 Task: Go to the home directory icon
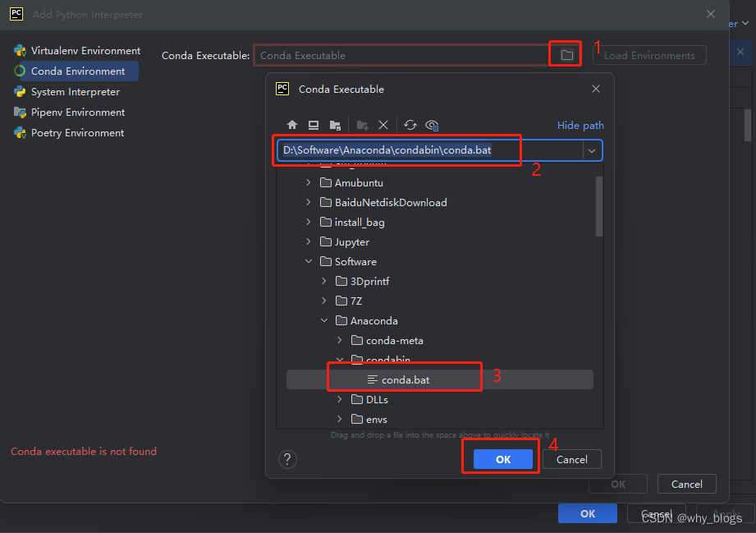[291, 125]
